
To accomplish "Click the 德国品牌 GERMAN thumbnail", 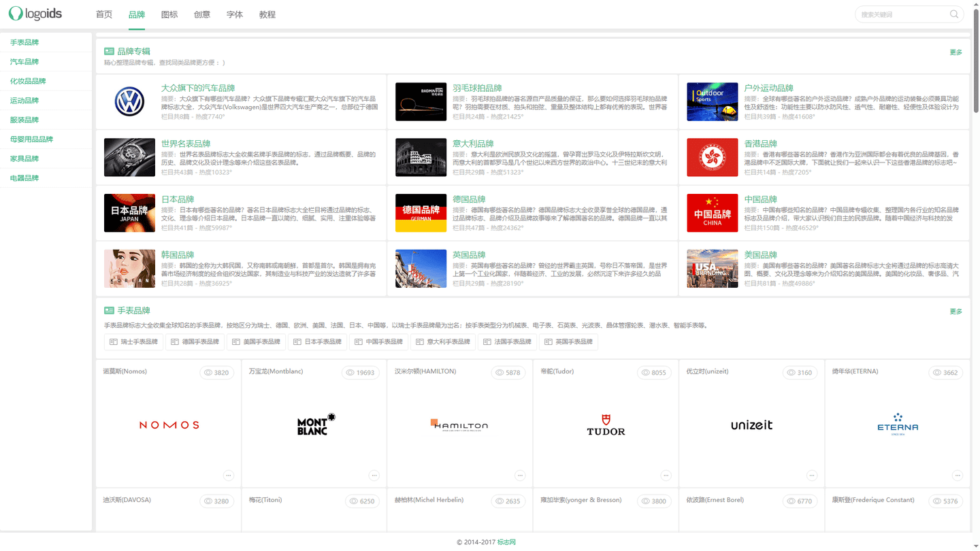I will tap(421, 213).
